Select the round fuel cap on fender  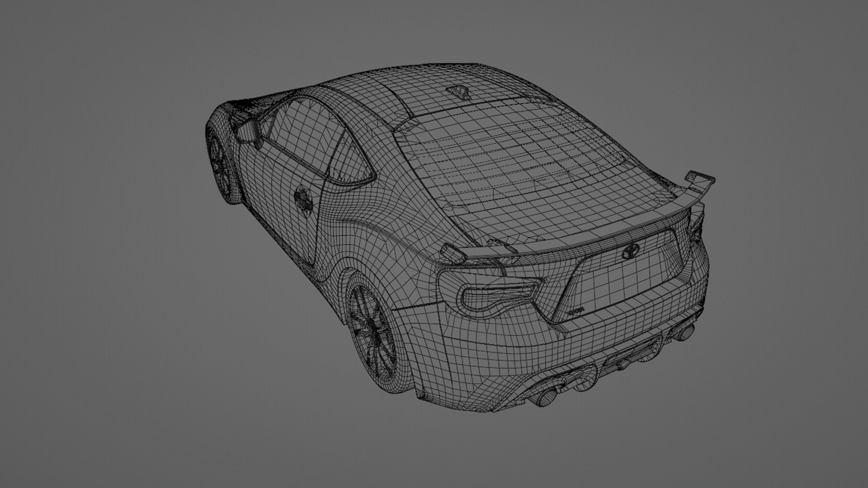point(303,201)
